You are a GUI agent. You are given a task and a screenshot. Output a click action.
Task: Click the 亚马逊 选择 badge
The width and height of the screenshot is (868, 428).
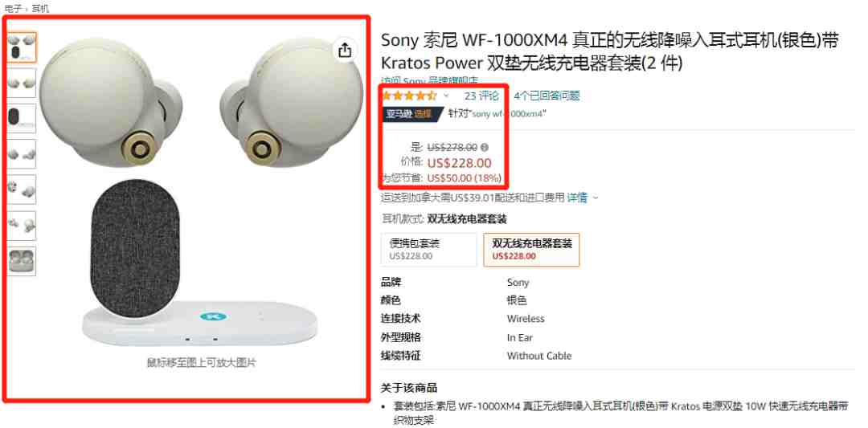[411, 114]
